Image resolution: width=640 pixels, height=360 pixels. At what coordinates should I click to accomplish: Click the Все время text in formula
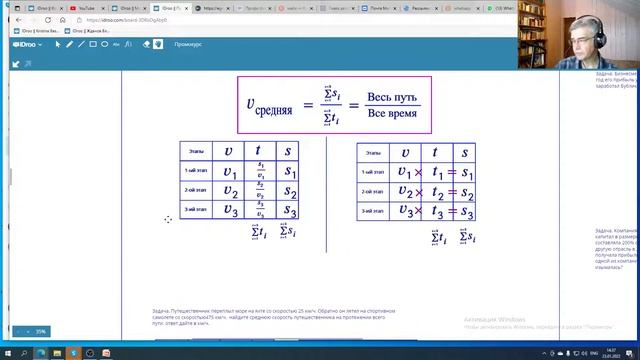pyautogui.click(x=392, y=113)
